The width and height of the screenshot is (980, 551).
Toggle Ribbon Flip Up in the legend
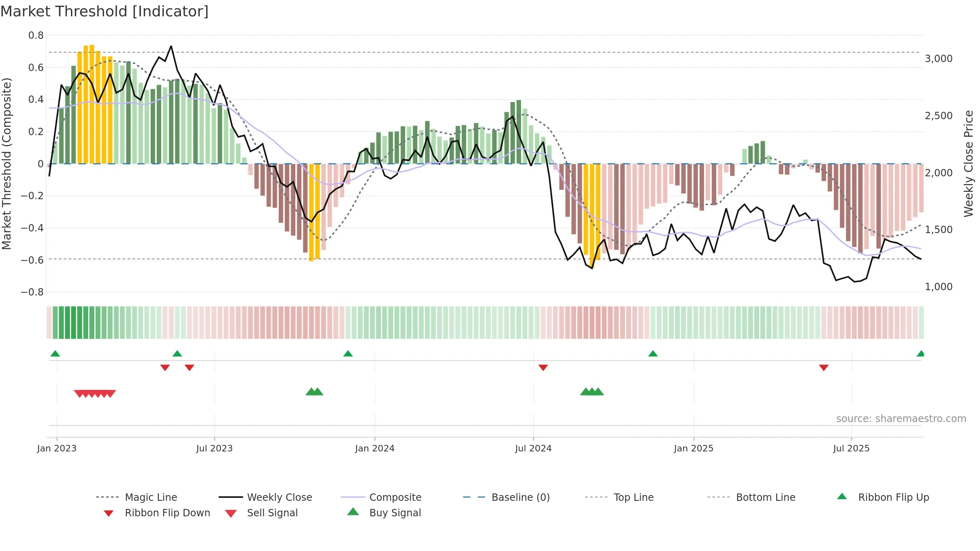pyautogui.click(x=883, y=497)
